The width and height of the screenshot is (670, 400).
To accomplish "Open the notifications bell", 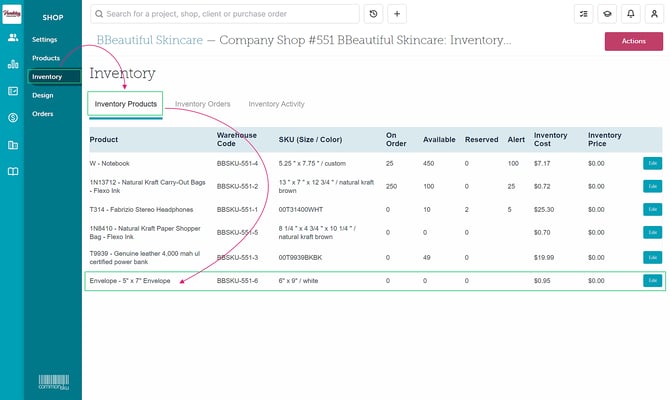I will [x=630, y=14].
